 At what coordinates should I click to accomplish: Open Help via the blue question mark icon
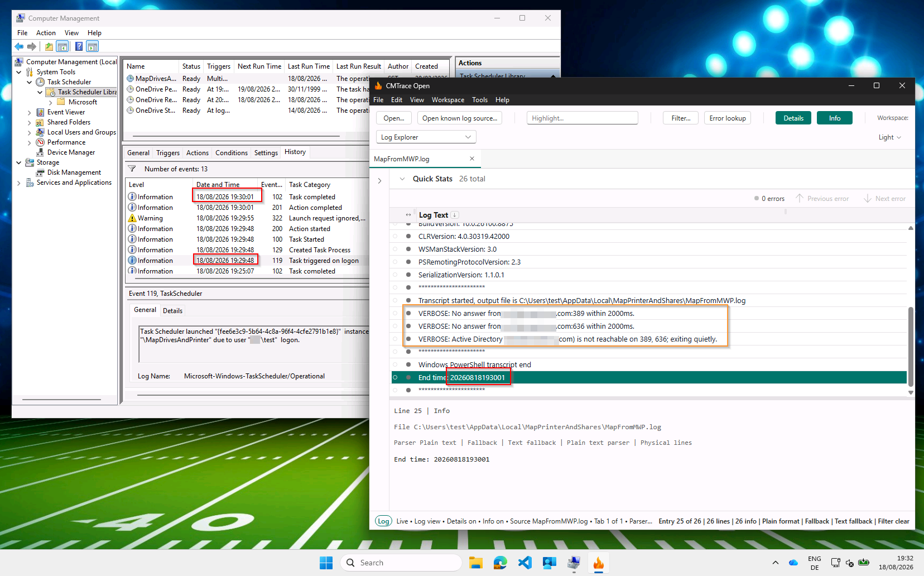tap(79, 46)
